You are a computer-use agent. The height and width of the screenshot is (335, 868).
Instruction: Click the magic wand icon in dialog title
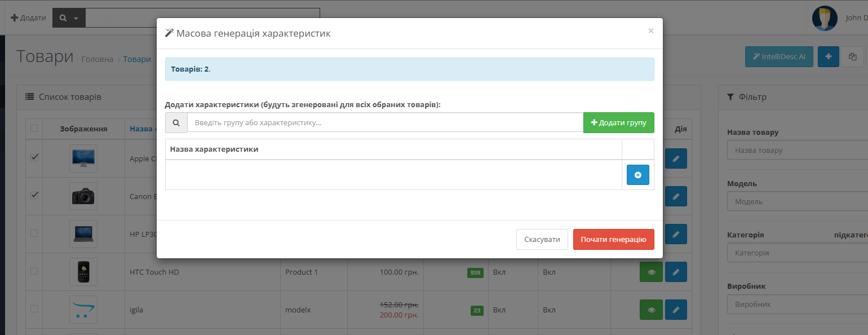tap(169, 33)
